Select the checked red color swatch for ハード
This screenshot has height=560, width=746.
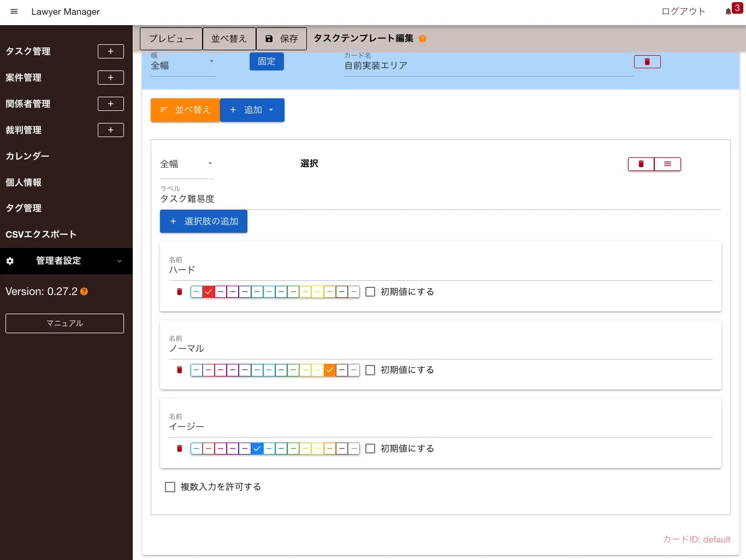[209, 292]
